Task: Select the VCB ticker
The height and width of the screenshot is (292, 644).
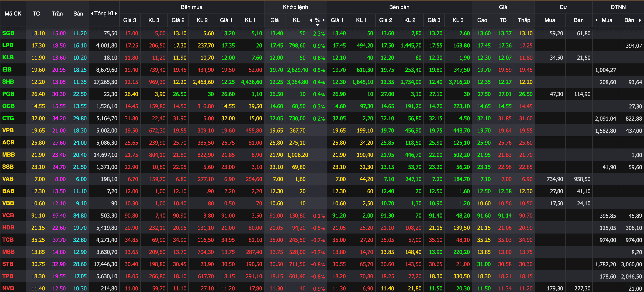Action: pos(8,215)
